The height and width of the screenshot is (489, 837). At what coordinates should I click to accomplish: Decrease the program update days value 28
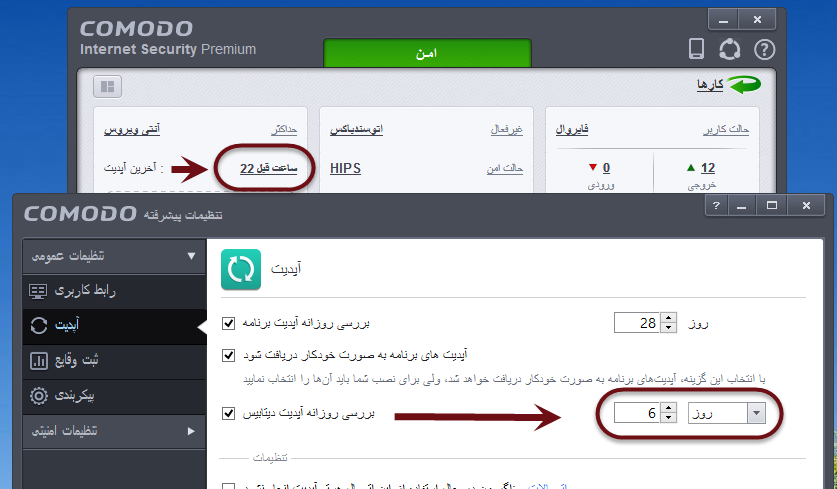click(668, 328)
